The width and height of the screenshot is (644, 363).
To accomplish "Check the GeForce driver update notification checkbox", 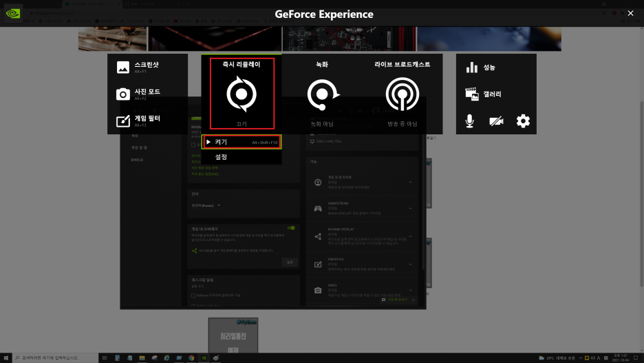I will (193, 295).
